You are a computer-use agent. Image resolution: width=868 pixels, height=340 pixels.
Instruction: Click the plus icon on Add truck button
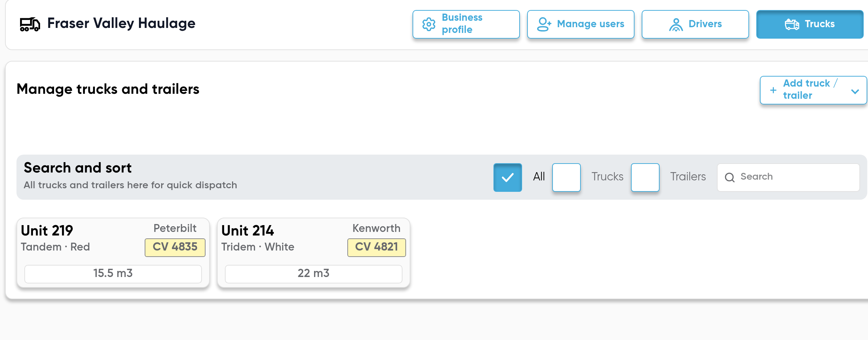773,90
